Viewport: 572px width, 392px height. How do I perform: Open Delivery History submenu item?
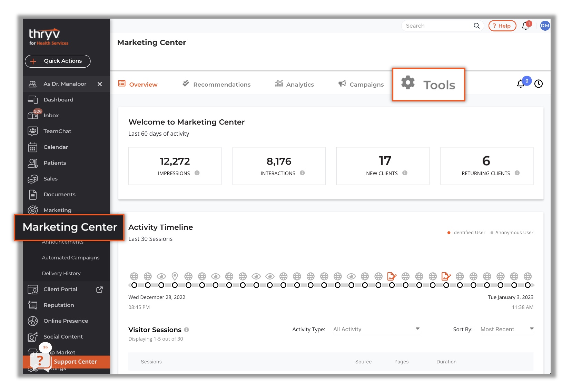[x=61, y=274]
